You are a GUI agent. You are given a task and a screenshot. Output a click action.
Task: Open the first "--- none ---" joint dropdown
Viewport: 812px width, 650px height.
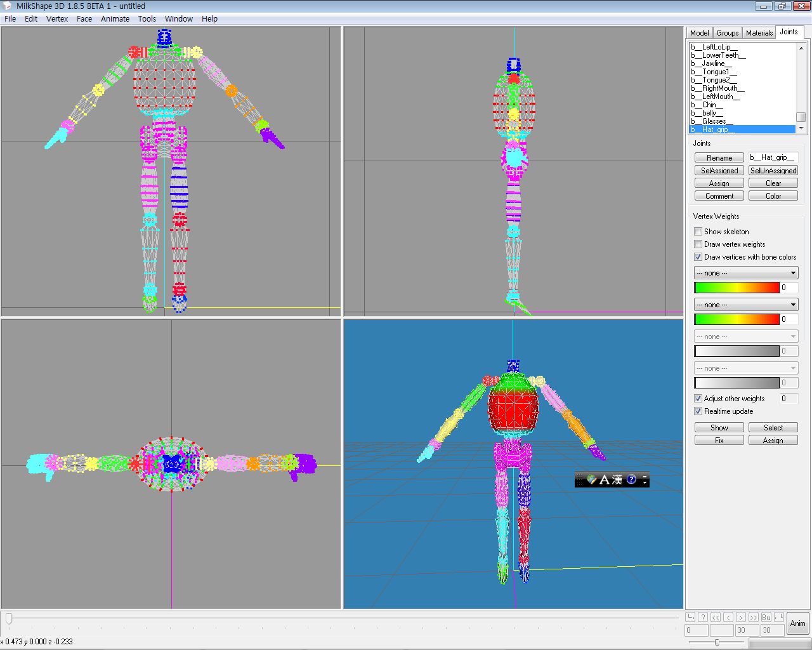pyautogui.click(x=745, y=272)
